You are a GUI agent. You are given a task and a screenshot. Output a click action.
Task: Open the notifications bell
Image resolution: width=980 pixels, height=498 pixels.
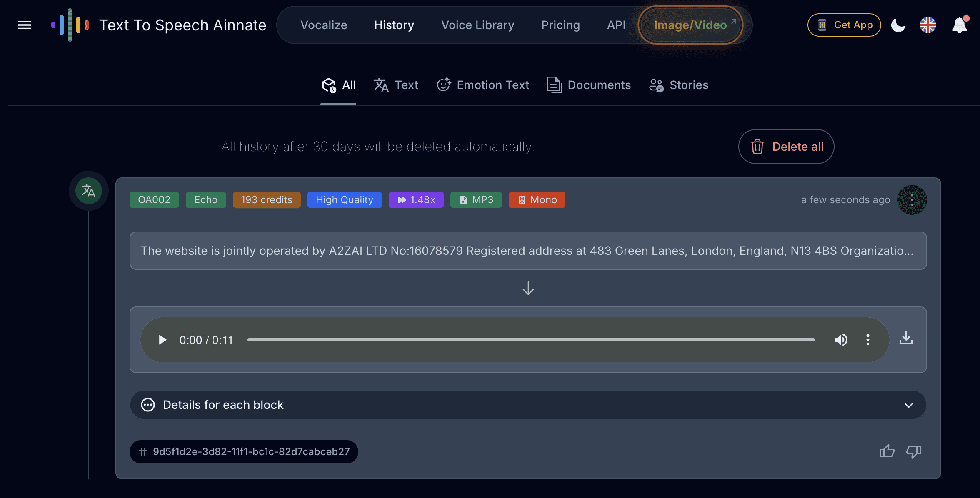959,25
